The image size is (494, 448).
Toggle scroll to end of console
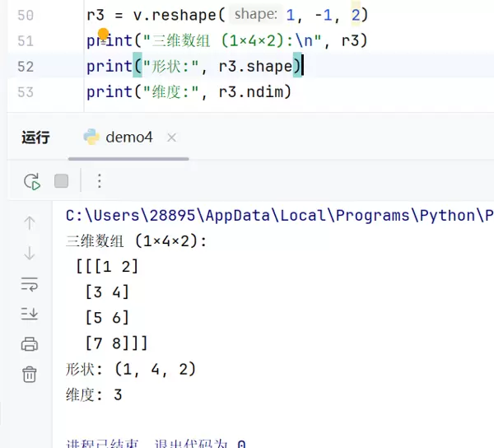[x=30, y=314]
